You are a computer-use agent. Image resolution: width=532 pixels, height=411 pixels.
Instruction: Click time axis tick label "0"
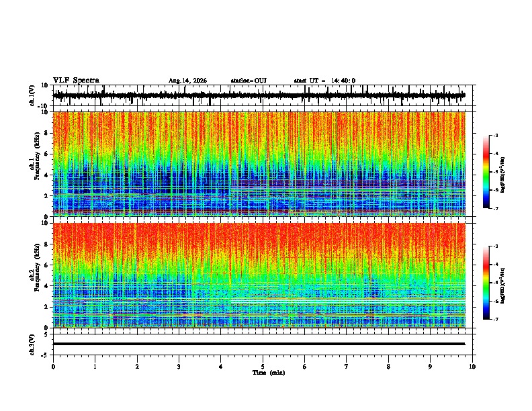pos(53,367)
